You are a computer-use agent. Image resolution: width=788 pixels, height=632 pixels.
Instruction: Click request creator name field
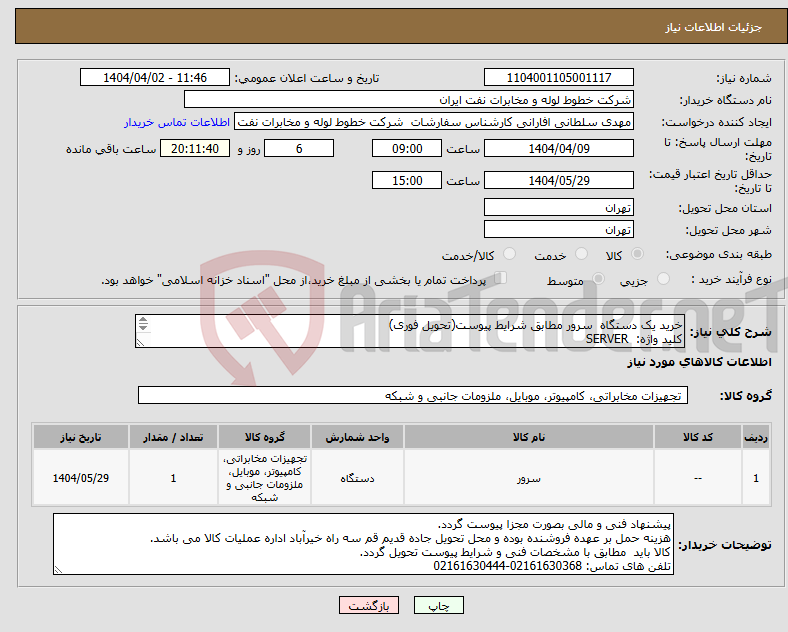click(x=434, y=122)
